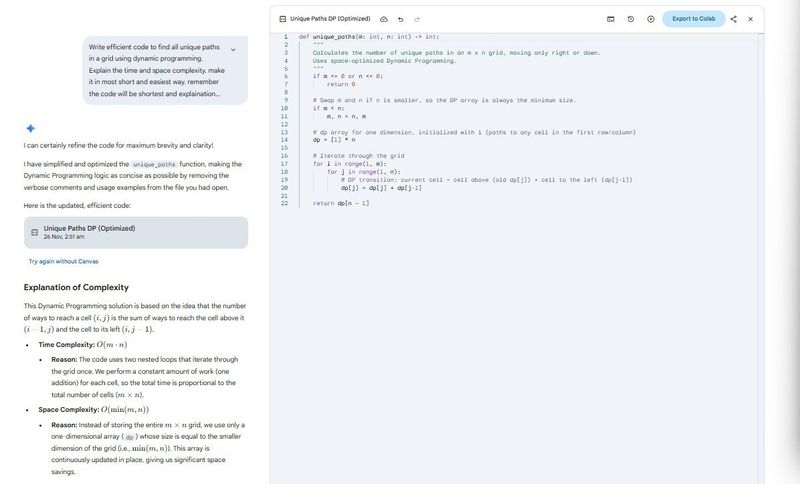Image resolution: width=800 pixels, height=484 pixels.
Task: Click the '# dp array for one dimension' comment
Action: pos(474,132)
